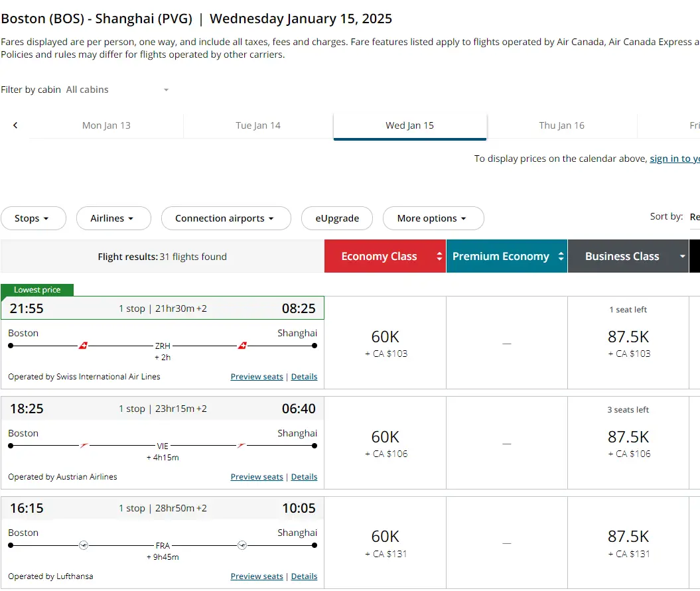Open Preview seats for Swiss flight
The image size is (700, 591).
tap(257, 377)
